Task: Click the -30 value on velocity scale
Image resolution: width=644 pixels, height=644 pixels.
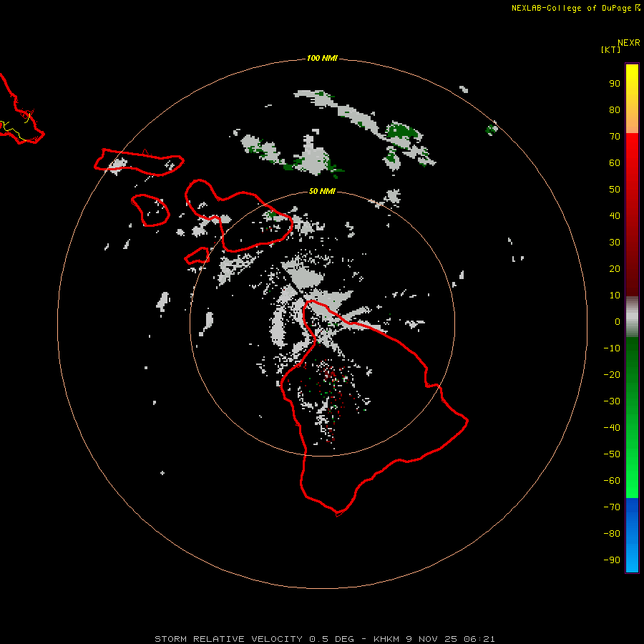Action: [612, 401]
